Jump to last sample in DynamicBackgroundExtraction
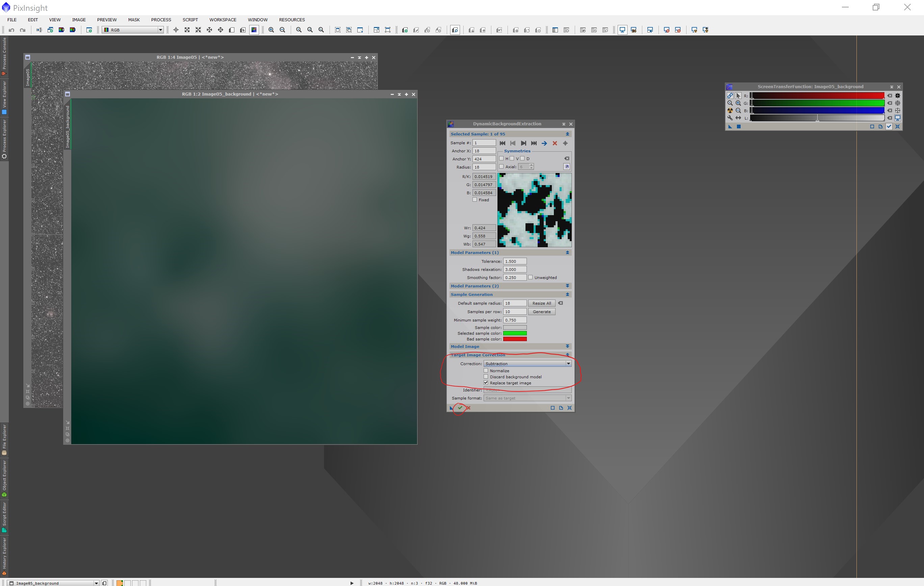 point(534,143)
